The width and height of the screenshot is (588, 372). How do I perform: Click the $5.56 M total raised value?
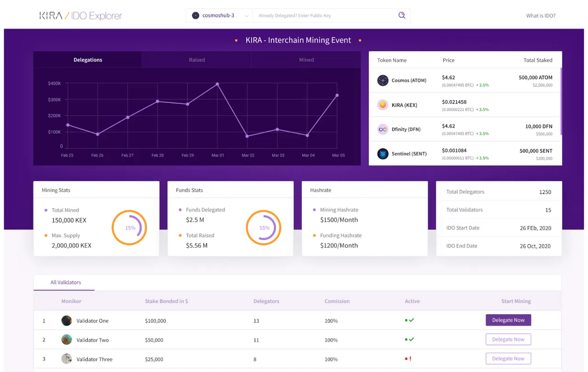[x=197, y=245]
